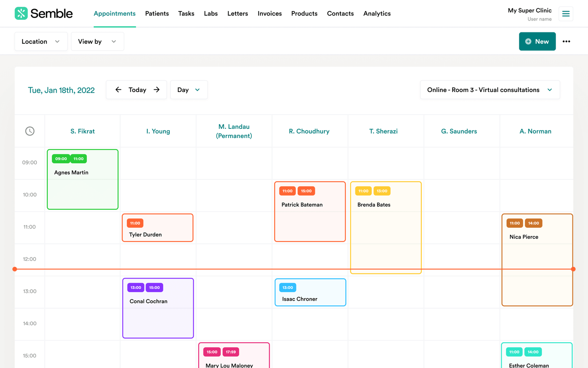The image size is (588, 368).
Task: Expand the Location dropdown
Action: click(x=41, y=42)
